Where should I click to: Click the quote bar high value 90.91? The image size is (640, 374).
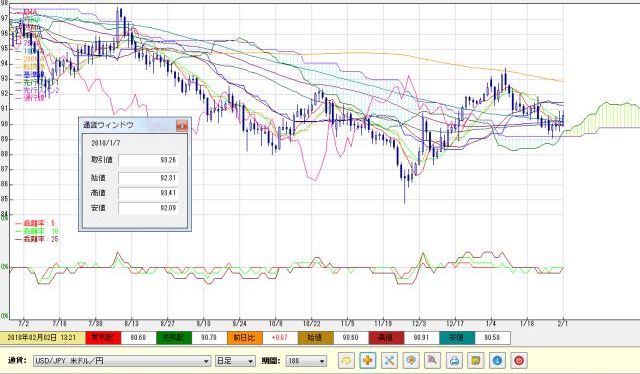[x=422, y=338]
